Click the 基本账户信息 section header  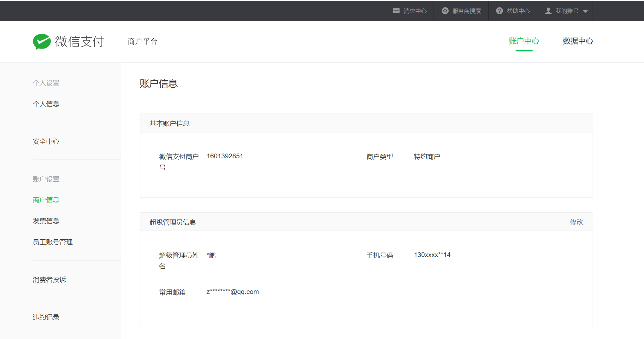pos(169,123)
